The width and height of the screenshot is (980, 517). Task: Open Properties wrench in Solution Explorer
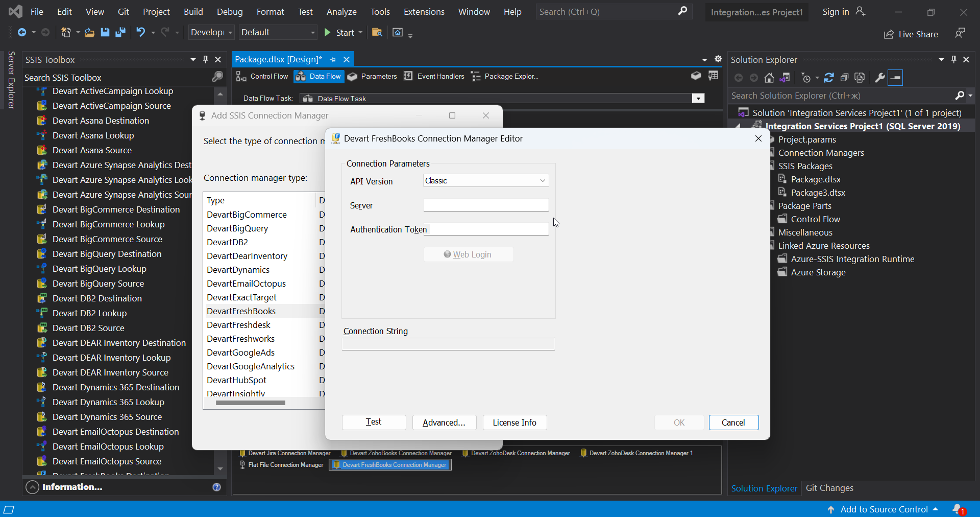tap(879, 78)
